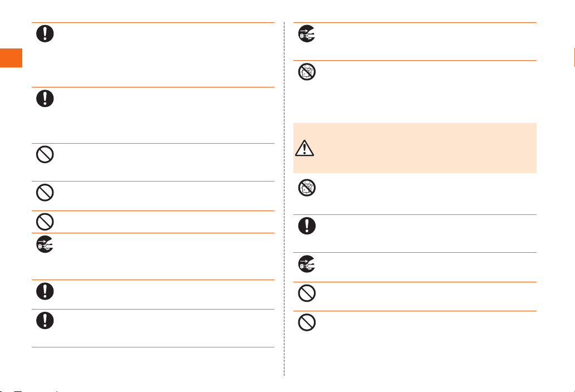This screenshot has width=575, height=392.
Task: Click the unplug-power icon in the left column
Action: pos(45,244)
